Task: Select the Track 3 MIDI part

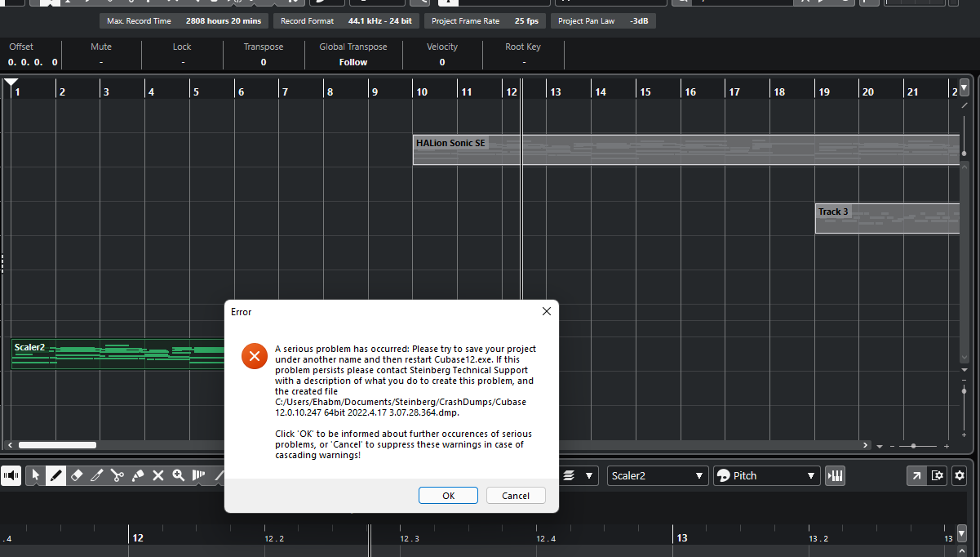Action: (x=887, y=219)
